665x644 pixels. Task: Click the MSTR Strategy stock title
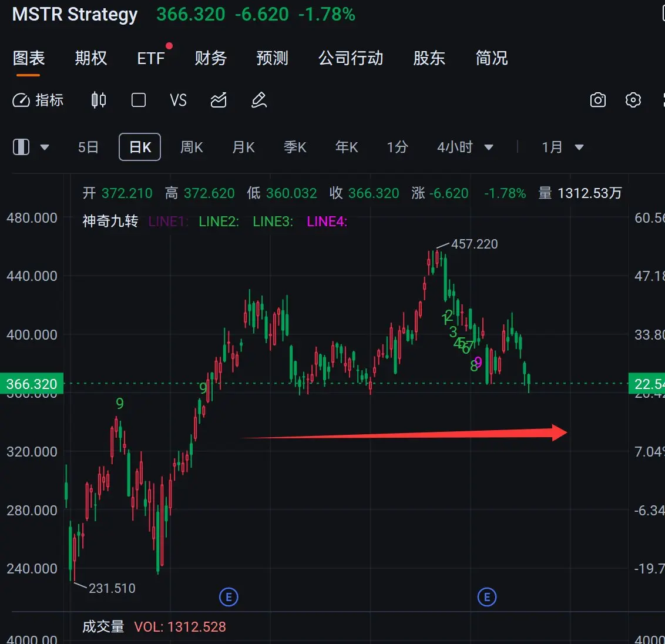coord(75,15)
